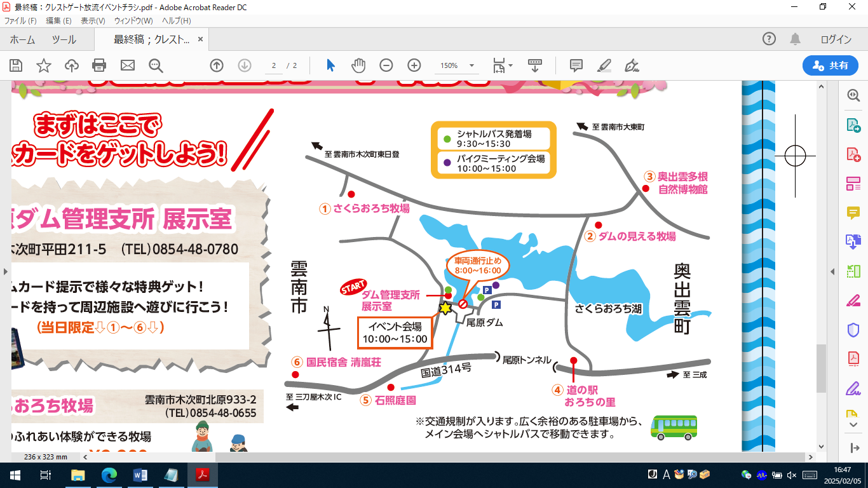Collapse the right tools pane arrow

coord(833,272)
